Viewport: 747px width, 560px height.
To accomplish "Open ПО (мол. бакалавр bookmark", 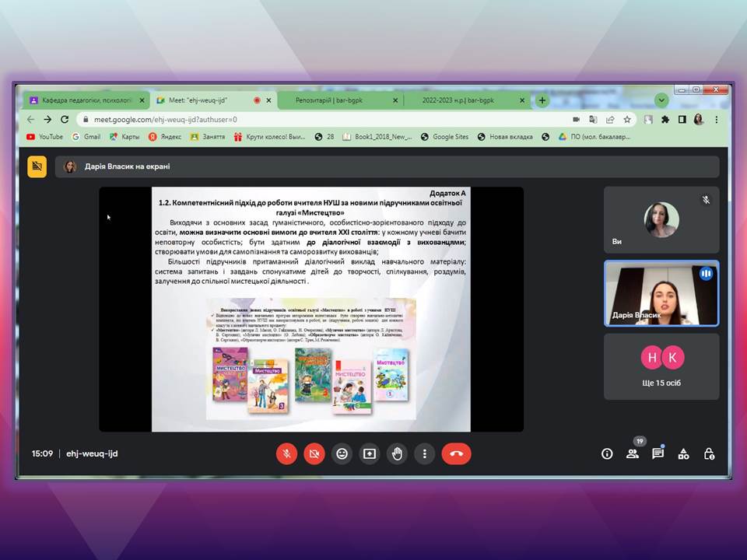I will [x=594, y=137].
